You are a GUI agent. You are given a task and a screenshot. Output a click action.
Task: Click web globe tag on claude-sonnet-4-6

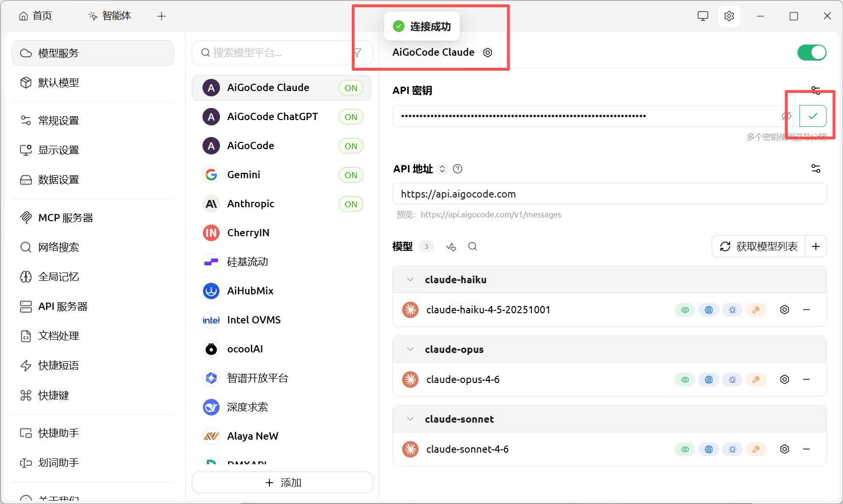point(709,449)
